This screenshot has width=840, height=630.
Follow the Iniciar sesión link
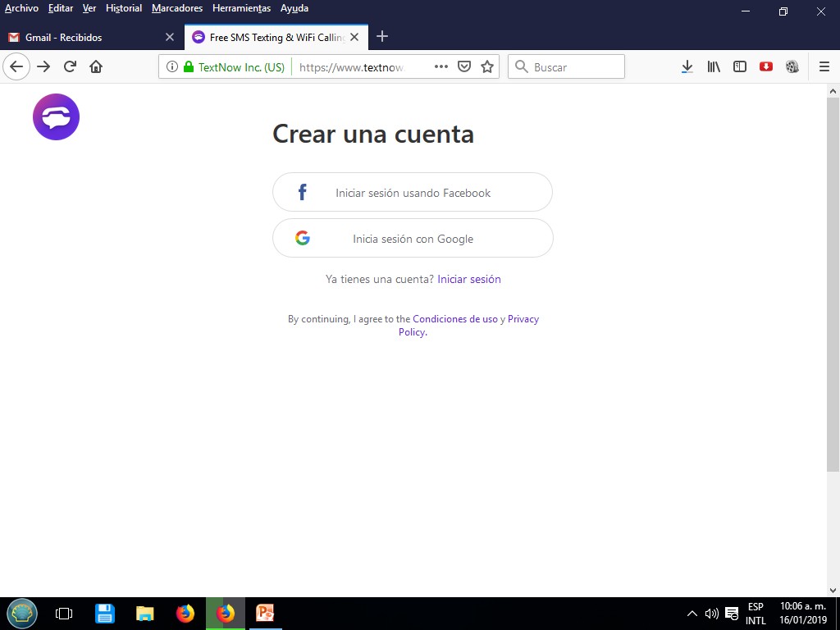pos(469,279)
